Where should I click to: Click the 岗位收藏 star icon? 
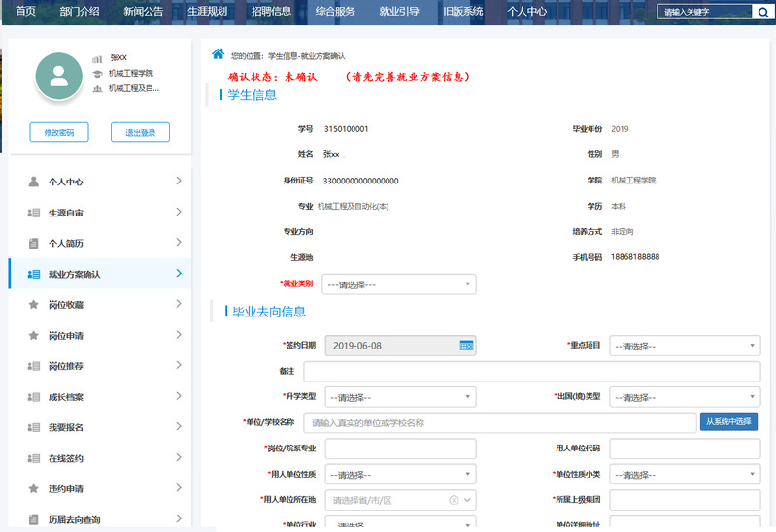click(x=33, y=305)
